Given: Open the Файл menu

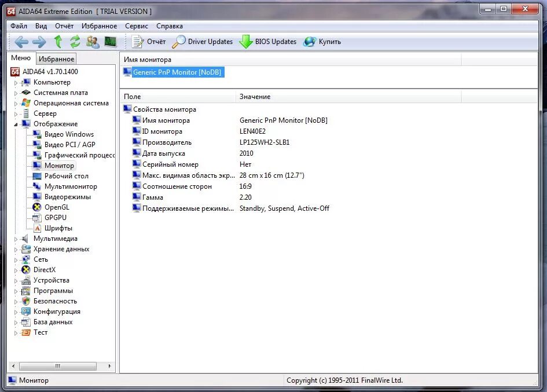Looking at the screenshot, I should click(x=19, y=26).
